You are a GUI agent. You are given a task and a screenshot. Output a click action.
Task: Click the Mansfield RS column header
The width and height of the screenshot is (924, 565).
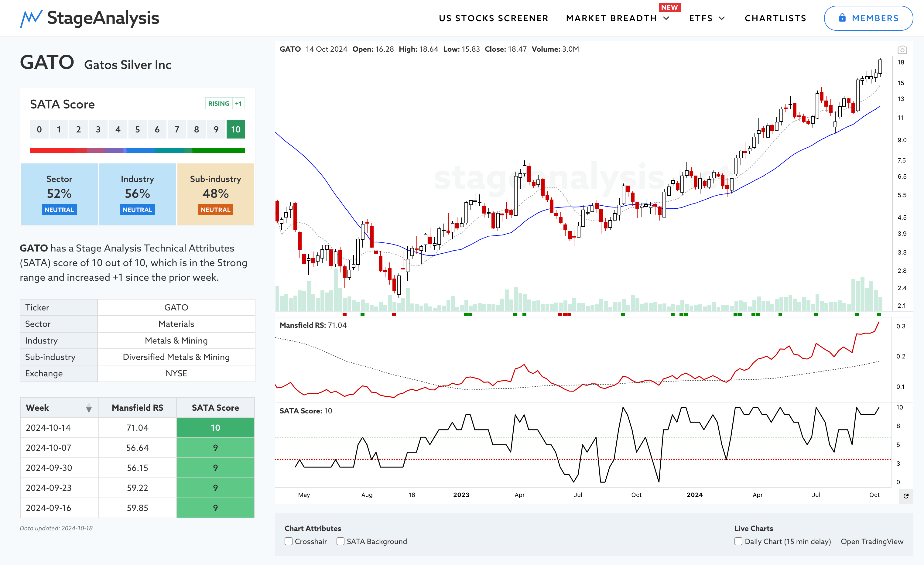tap(137, 408)
